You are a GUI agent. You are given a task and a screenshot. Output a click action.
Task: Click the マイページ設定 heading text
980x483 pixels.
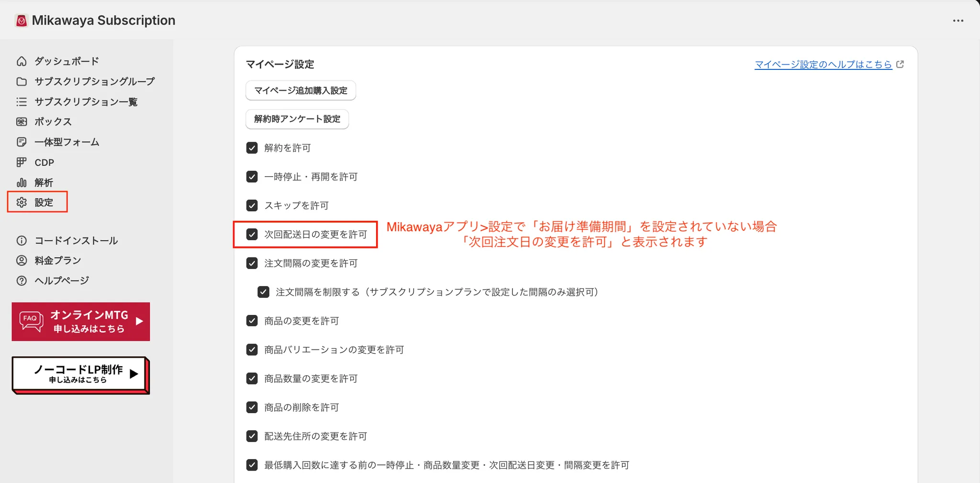[280, 64]
